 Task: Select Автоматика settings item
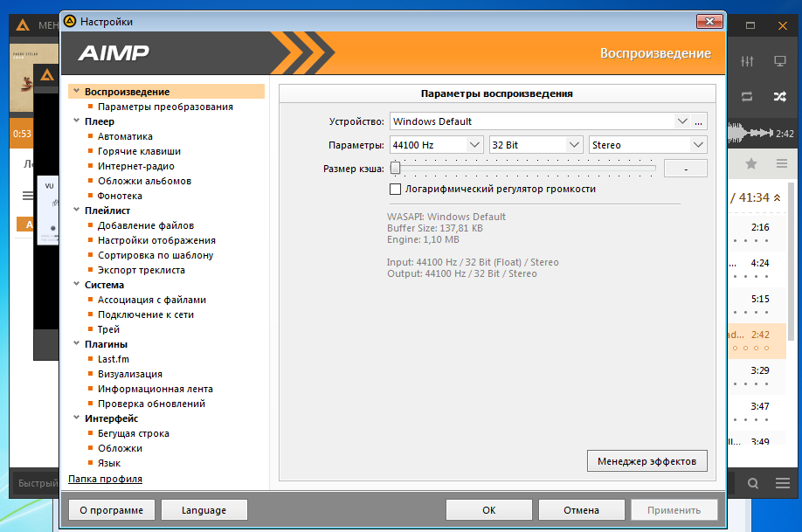pyautogui.click(x=125, y=136)
